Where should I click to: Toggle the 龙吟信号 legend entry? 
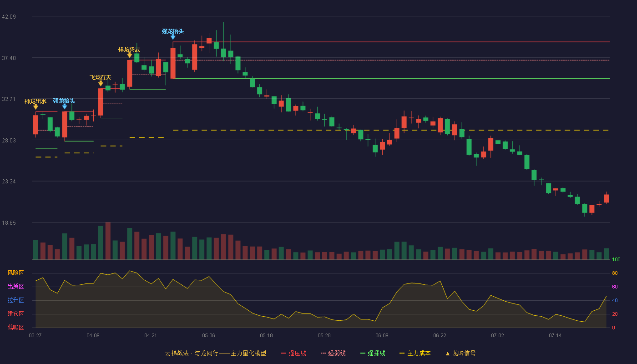click(x=460, y=353)
